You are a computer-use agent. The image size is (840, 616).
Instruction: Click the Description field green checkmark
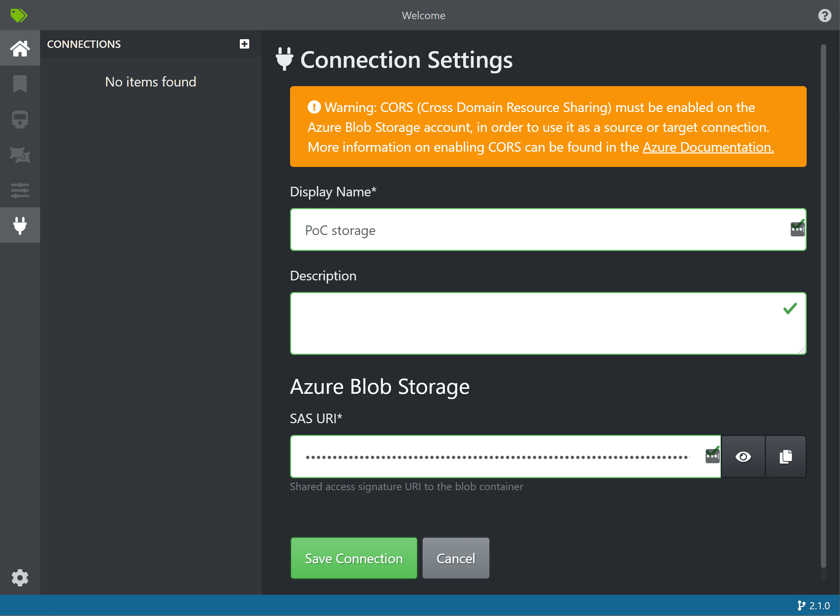790,308
